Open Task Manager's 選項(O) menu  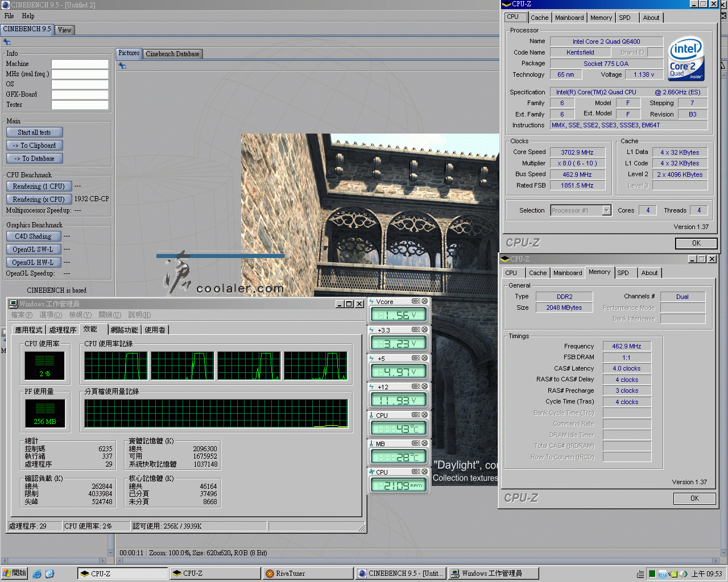click(51, 315)
